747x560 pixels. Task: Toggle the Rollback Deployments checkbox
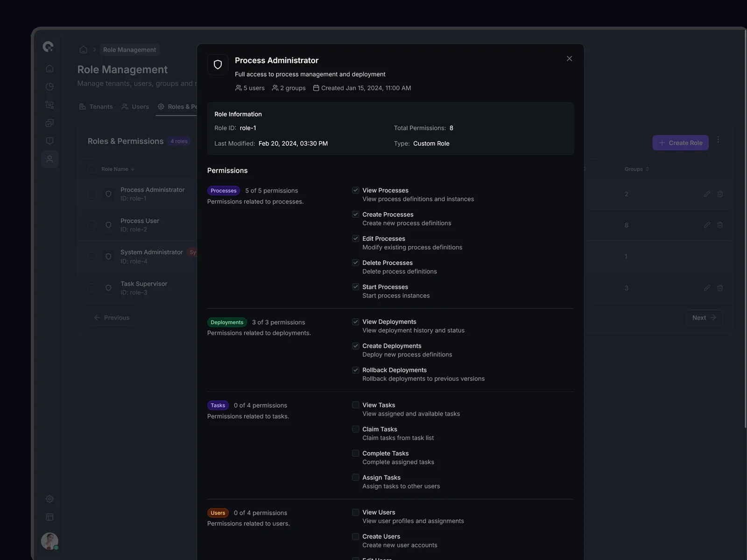pyautogui.click(x=356, y=370)
